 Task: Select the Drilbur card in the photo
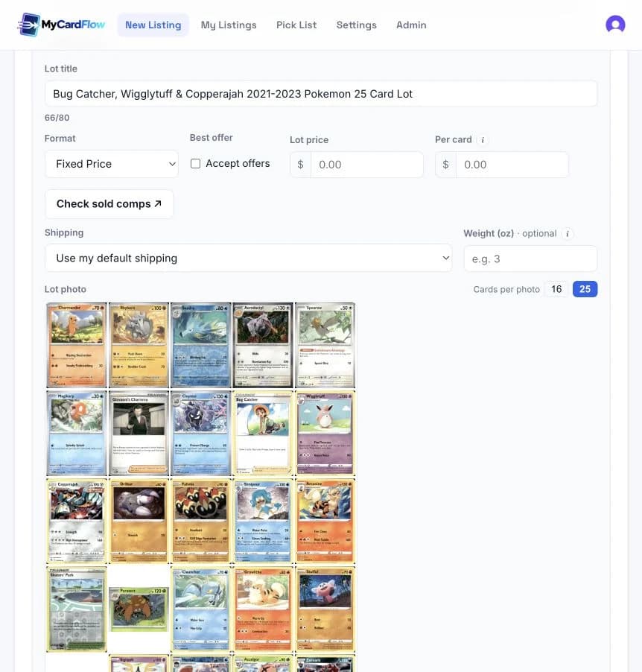[x=139, y=521]
